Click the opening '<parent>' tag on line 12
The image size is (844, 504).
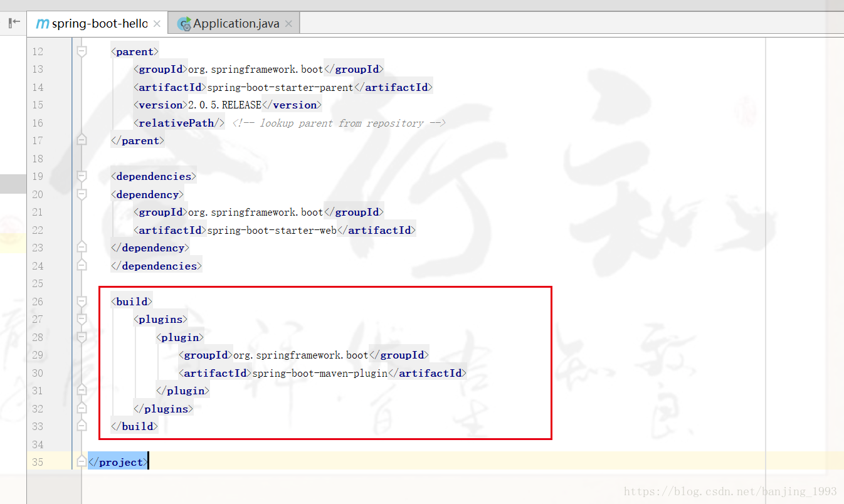pyautogui.click(x=135, y=51)
